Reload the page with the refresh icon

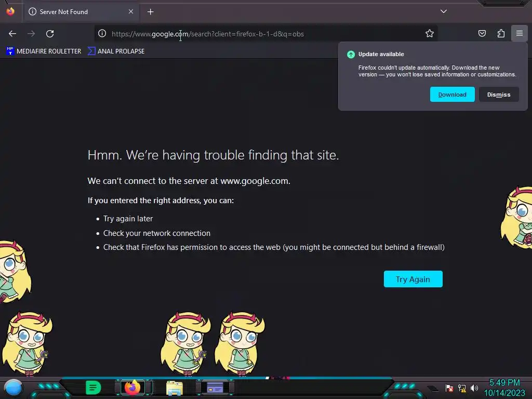pos(50,34)
